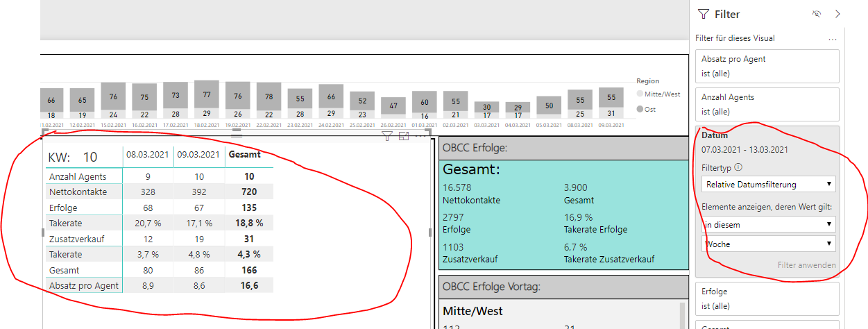Click the Takerate total cell '18,8 %'

click(250, 223)
